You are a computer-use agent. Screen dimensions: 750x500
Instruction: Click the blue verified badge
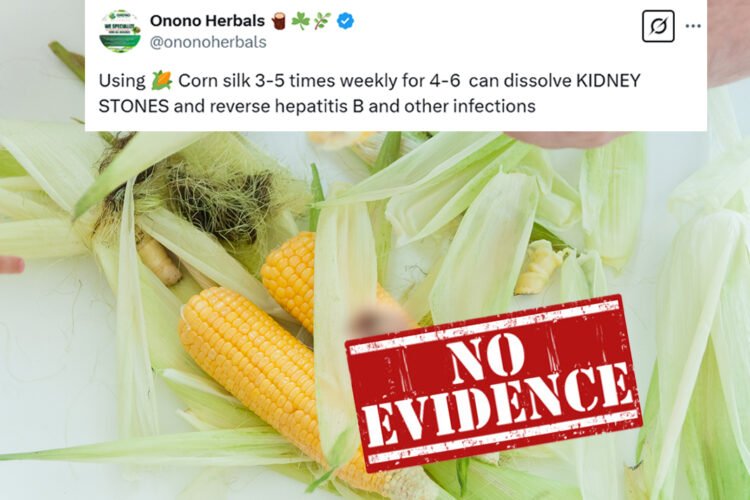(345, 21)
